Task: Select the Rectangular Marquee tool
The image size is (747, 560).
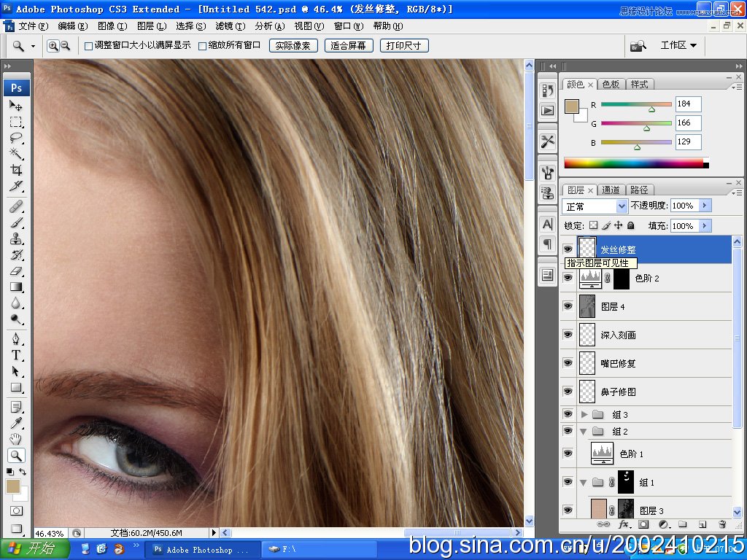Action: (16, 122)
